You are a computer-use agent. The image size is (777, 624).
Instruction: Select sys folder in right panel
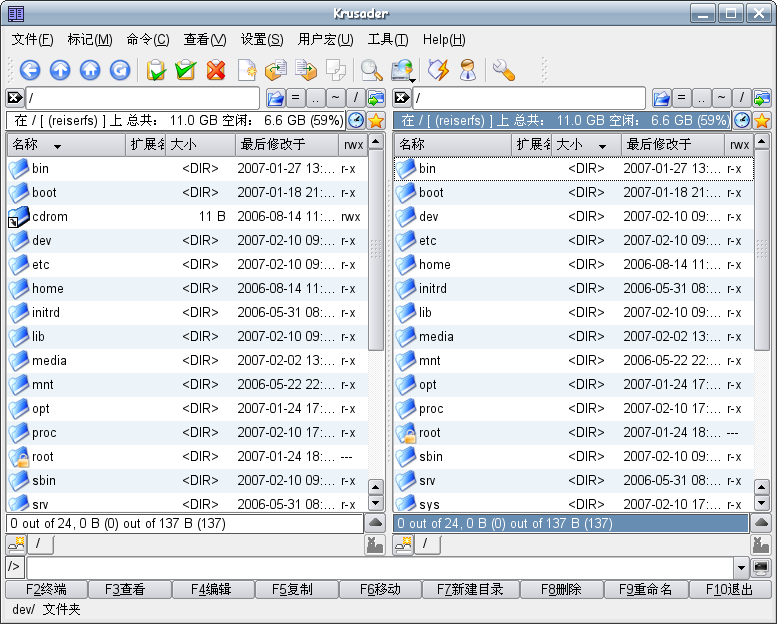click(x=573, y=504)
